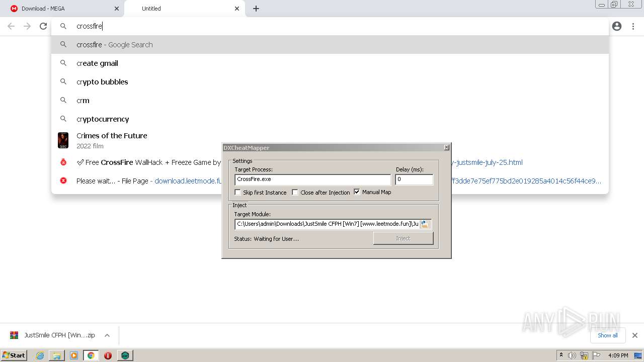Close the Download - MEGA tab
644x362 pixels.
click(117, 9)
